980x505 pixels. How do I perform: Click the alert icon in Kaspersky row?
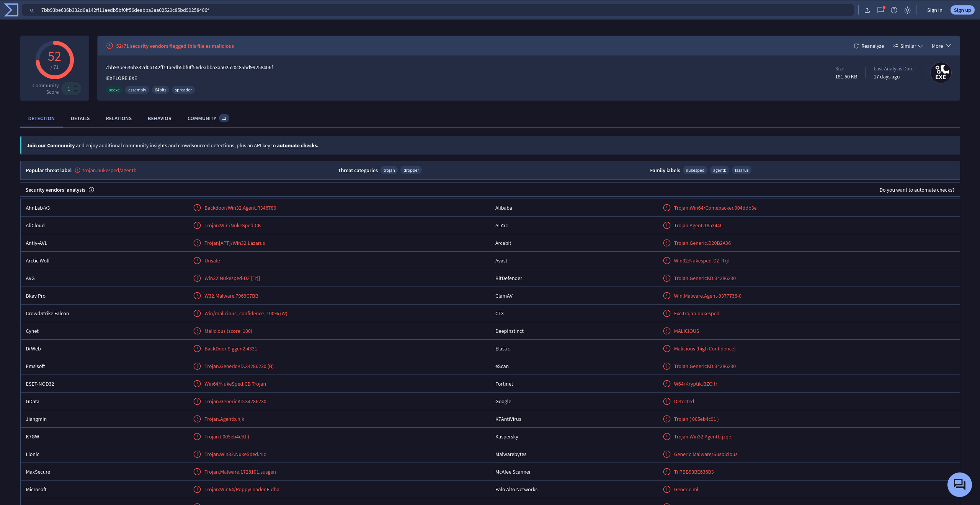click(x=667, y=437)
